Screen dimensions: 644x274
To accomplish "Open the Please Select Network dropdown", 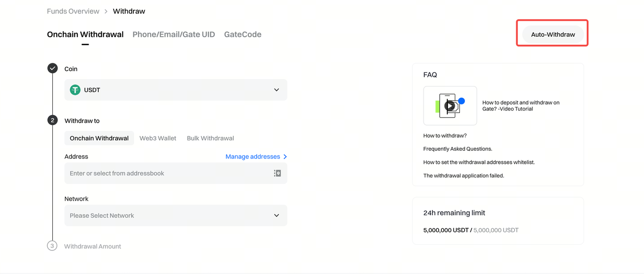I will (x=171, y=216).
